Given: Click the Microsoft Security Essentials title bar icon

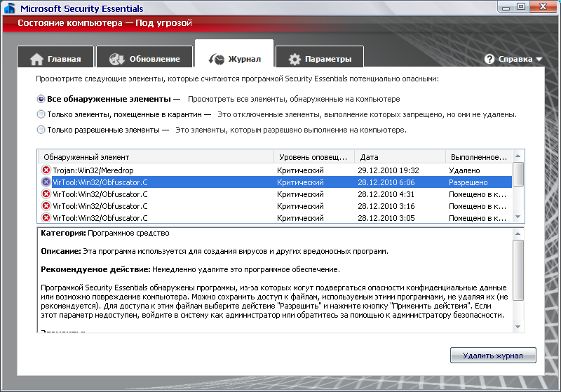Looking at the screenshot, I should tap(9, 9).
